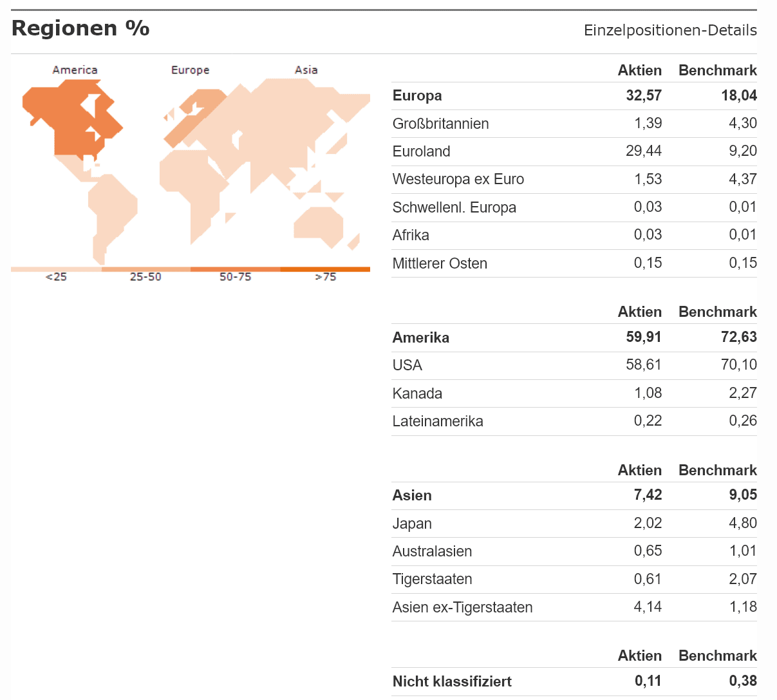This screenshot has height=700, width=777.
Task: Click the Europe label above the map
Action: pos(190,70)
